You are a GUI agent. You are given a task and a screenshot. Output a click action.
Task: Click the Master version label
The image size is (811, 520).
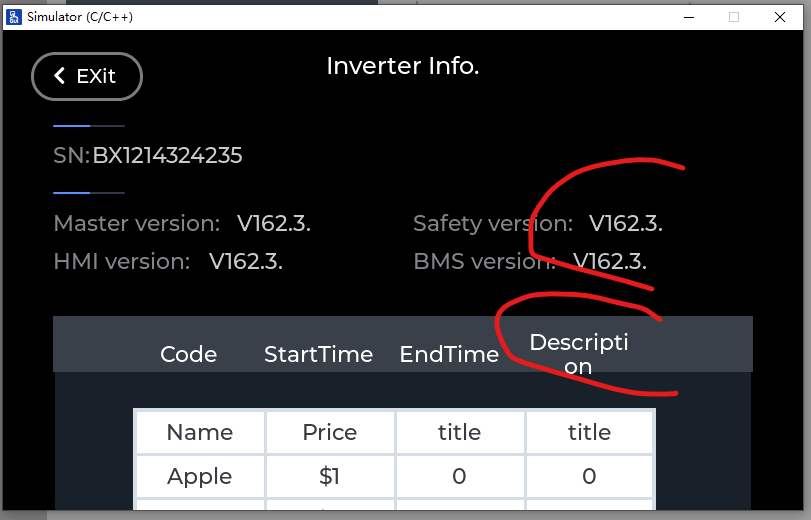point(137,224)
